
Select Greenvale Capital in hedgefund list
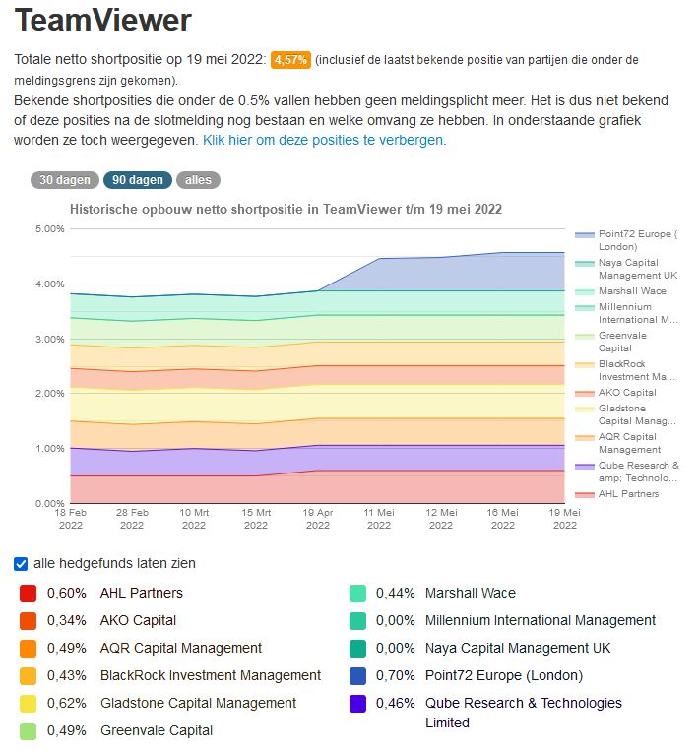[x=157, y=731]
